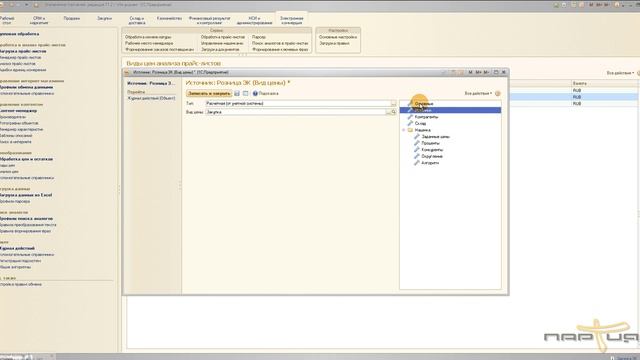Select the highlighted RUB cell in the background list
640x360 pixels.
coord(604,97)
